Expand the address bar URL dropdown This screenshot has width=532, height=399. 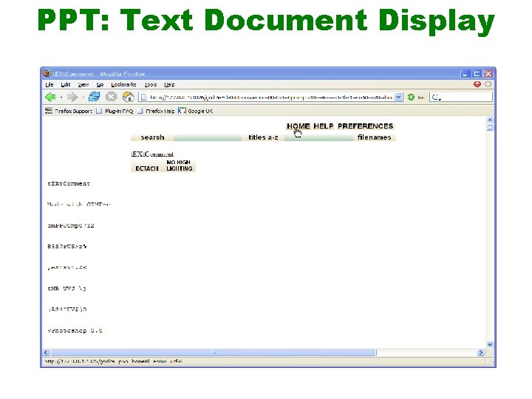[x=399, y=98]
